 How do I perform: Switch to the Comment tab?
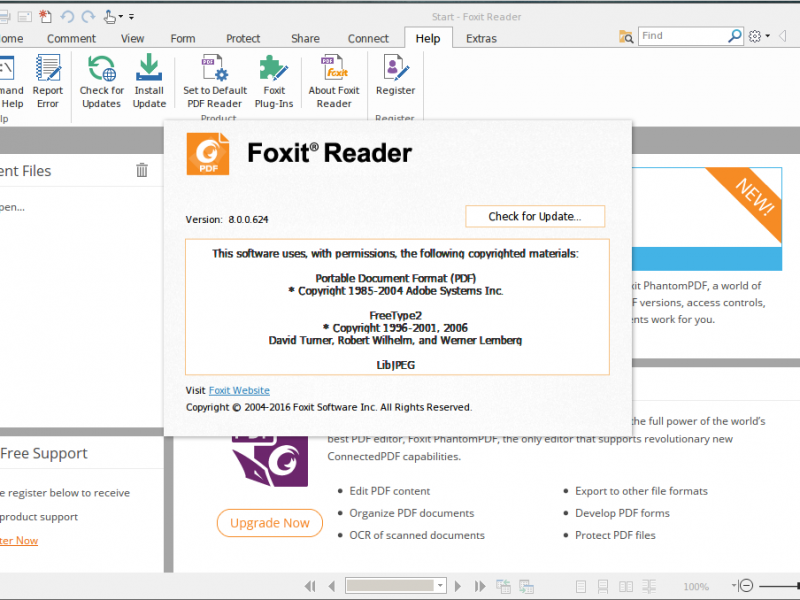(x=71, y=39)
